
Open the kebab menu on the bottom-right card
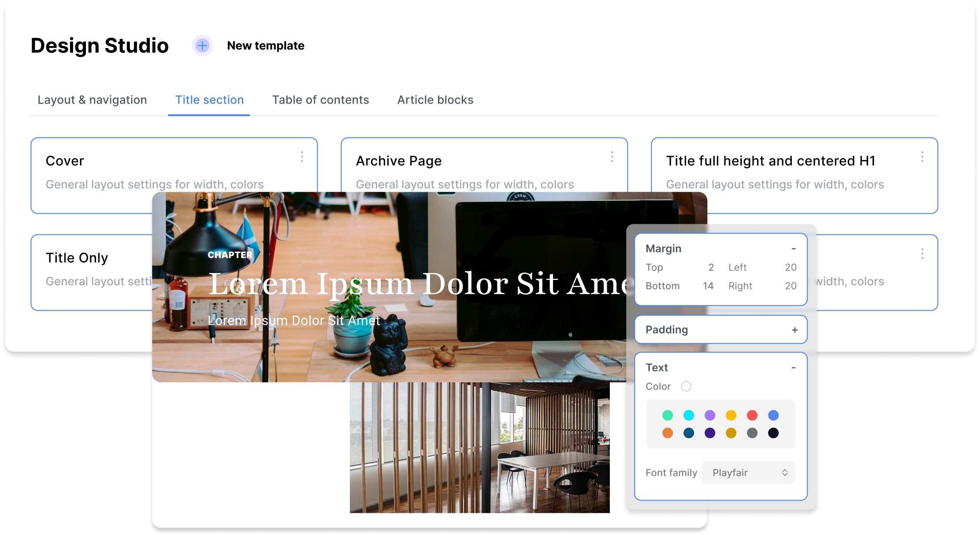pyautogui.click(x=923, y=254)
